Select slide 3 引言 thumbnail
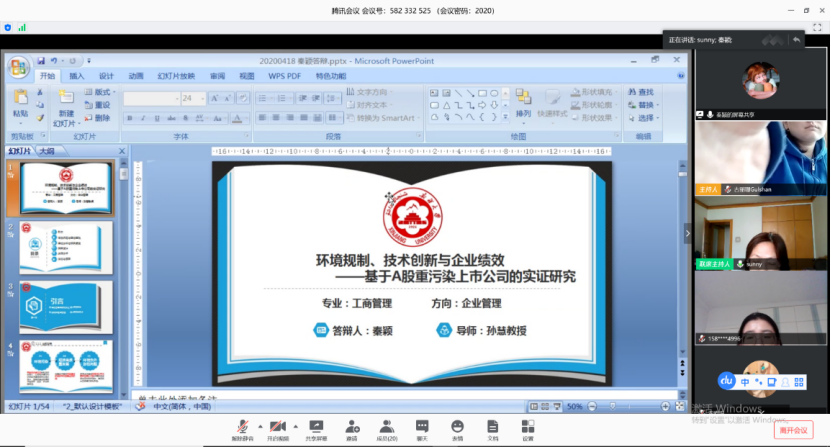 point(66,308)
